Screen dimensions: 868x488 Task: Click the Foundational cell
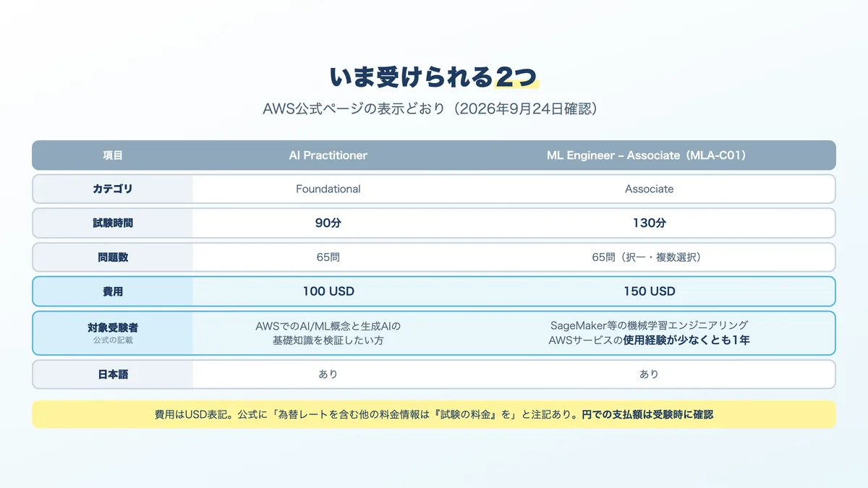[x=328, y=189]
